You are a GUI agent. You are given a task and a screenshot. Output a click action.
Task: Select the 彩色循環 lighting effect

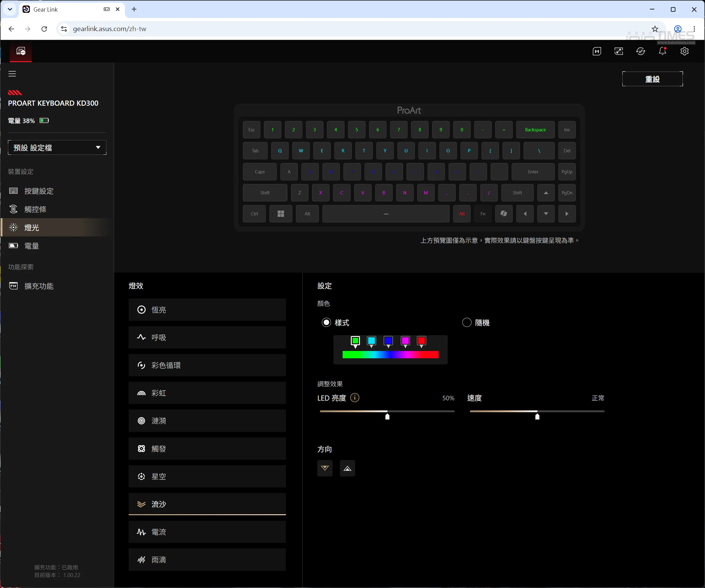pos(207,365)
